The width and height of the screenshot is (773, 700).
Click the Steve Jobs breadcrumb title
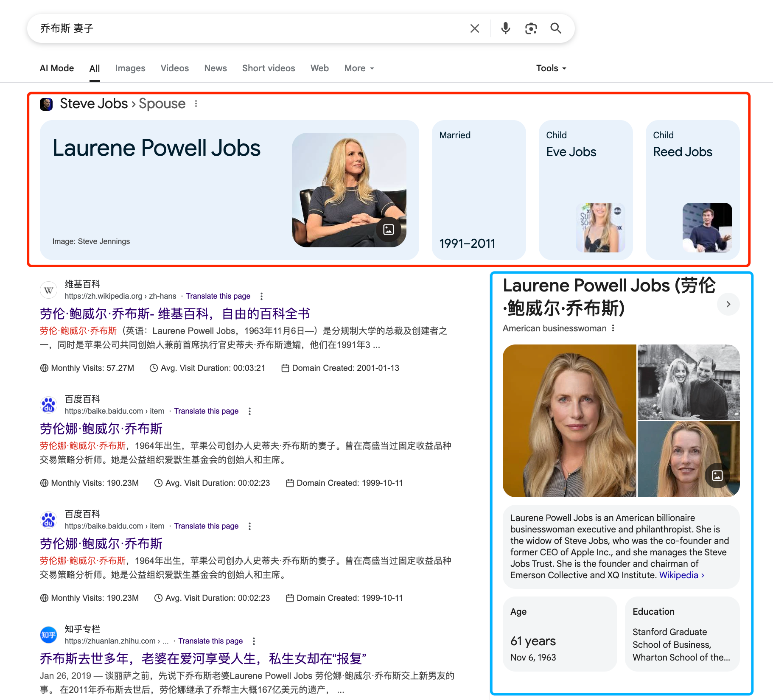pos(94,104)
